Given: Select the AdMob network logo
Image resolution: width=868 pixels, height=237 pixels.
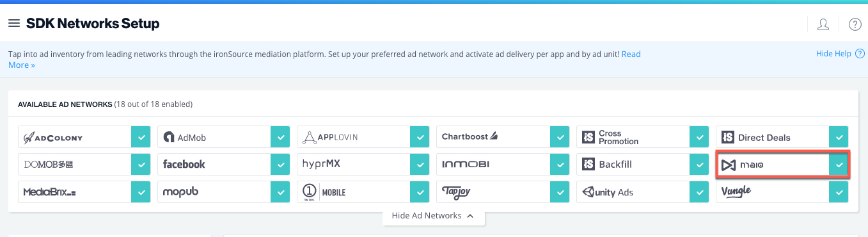Looking at the screenshot, I should tap(185, 137).
